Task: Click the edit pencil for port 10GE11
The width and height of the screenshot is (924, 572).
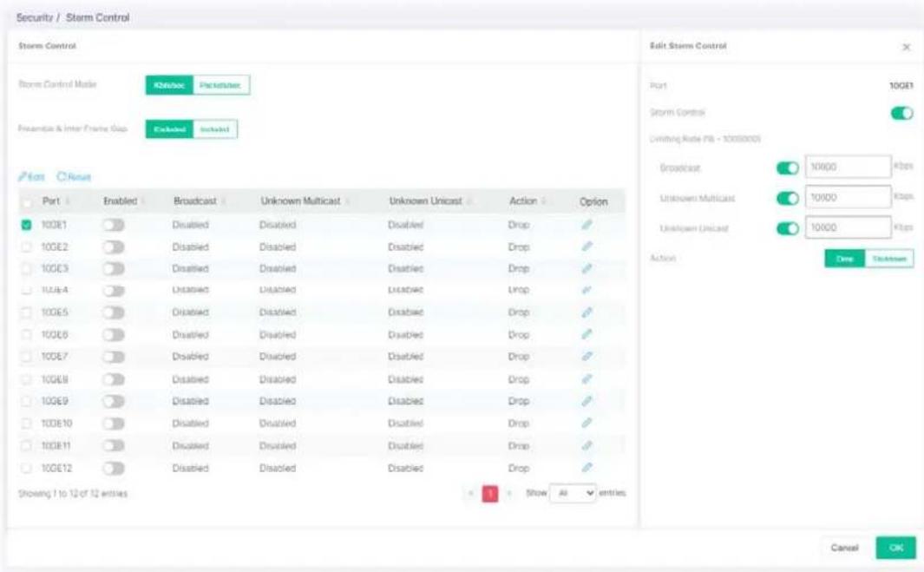Action: (x=587, y=445)
